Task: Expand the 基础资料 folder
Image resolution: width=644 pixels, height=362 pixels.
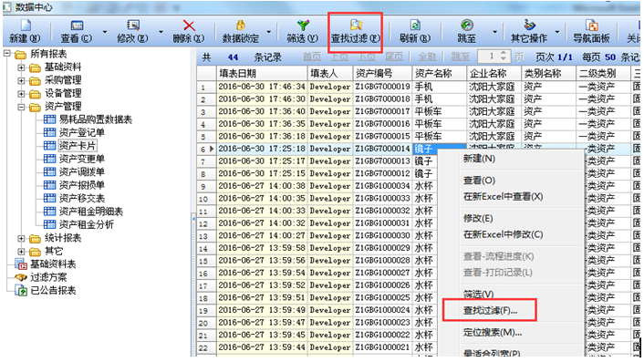Action: click(21, 67)
